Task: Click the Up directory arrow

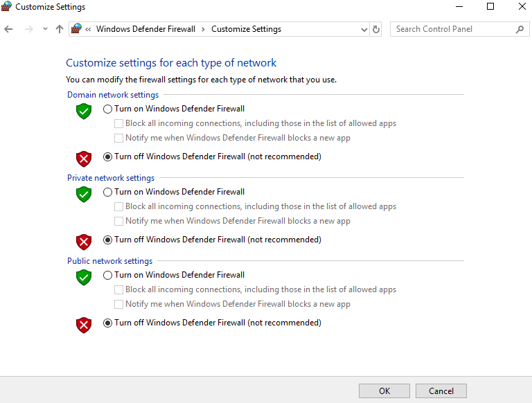Action: (x=60, y=29)
